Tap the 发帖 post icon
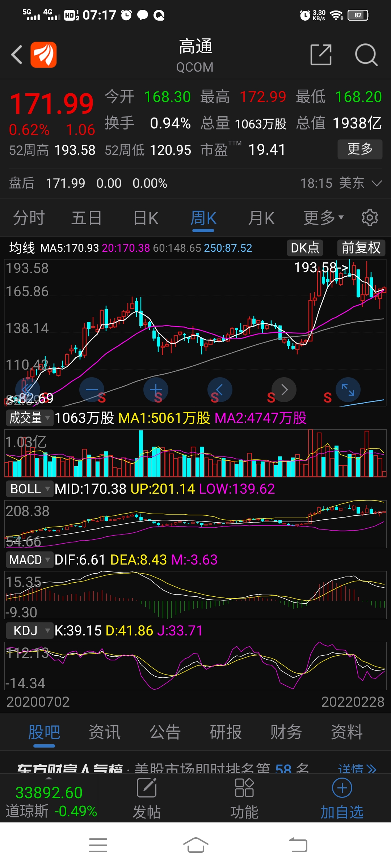This screenshot has width=391, height=868. (x=147, y=788)
